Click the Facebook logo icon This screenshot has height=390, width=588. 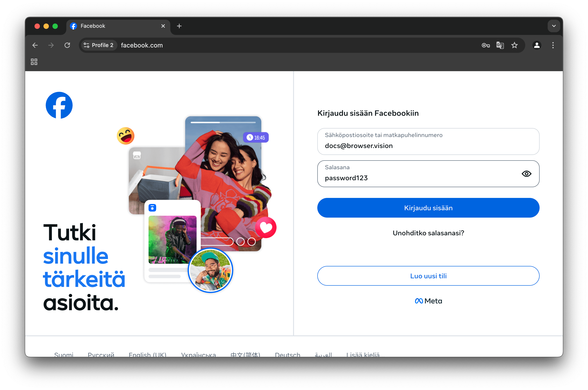point(59,105)
